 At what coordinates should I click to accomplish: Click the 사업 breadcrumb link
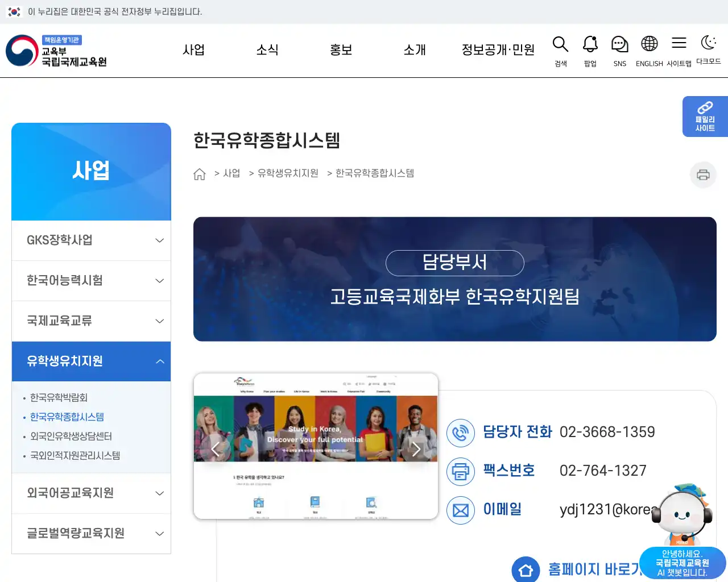click(x=231, y=173)
